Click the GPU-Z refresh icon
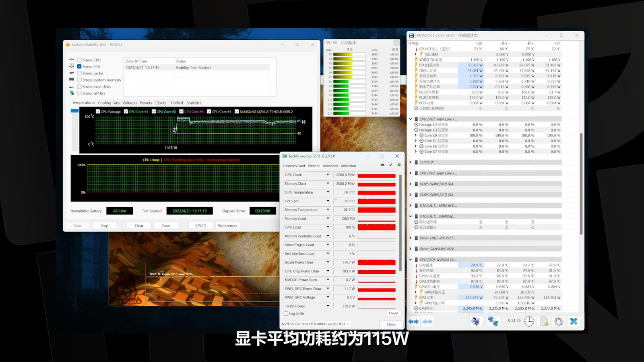 point(391,165)
